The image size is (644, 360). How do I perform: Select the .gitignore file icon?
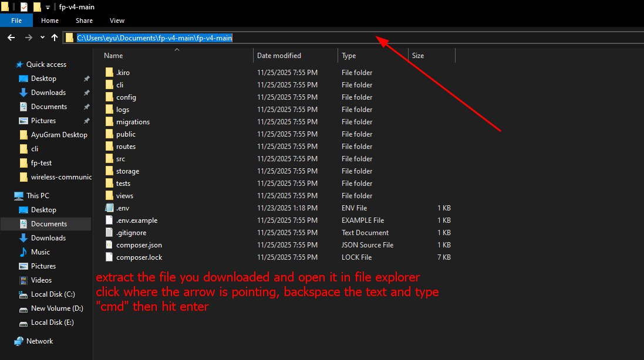click(109, 233)
